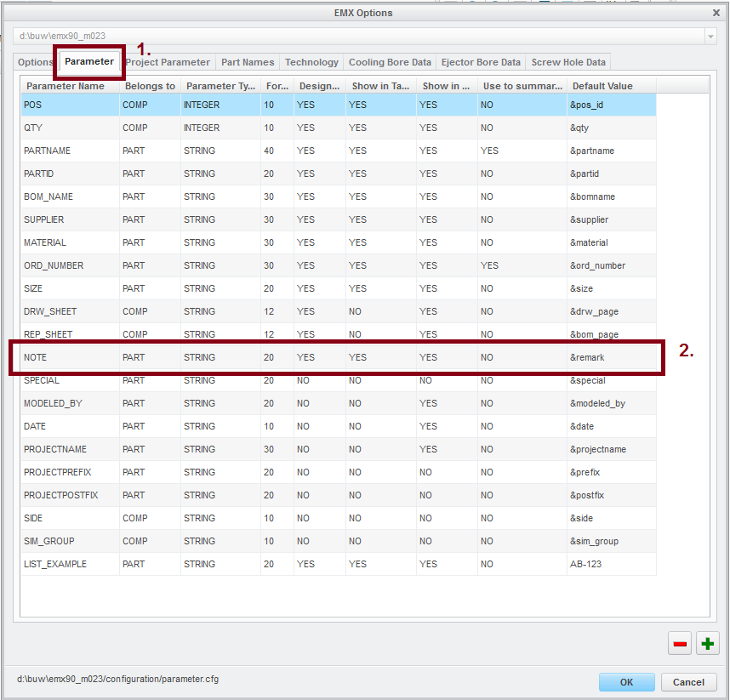Select the REP_SHEET parameter name
Viewport: 730px width, 700px height.
(x=48, y=334)
